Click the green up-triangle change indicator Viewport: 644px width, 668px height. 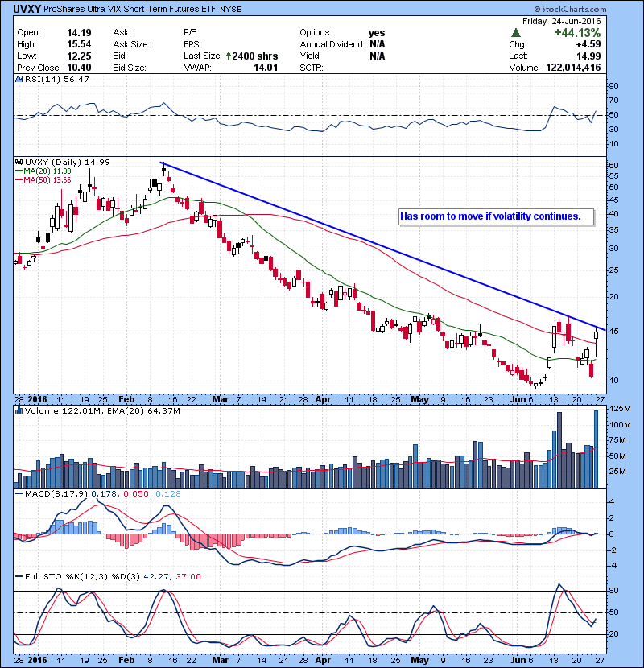516,32
